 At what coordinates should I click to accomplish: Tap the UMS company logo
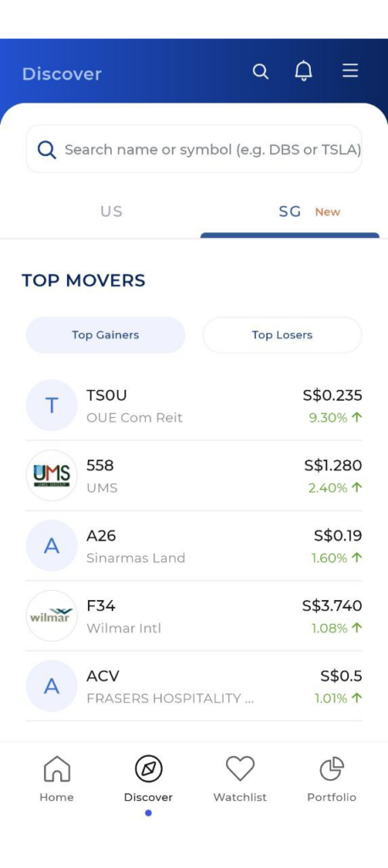(x=52, y=476)
